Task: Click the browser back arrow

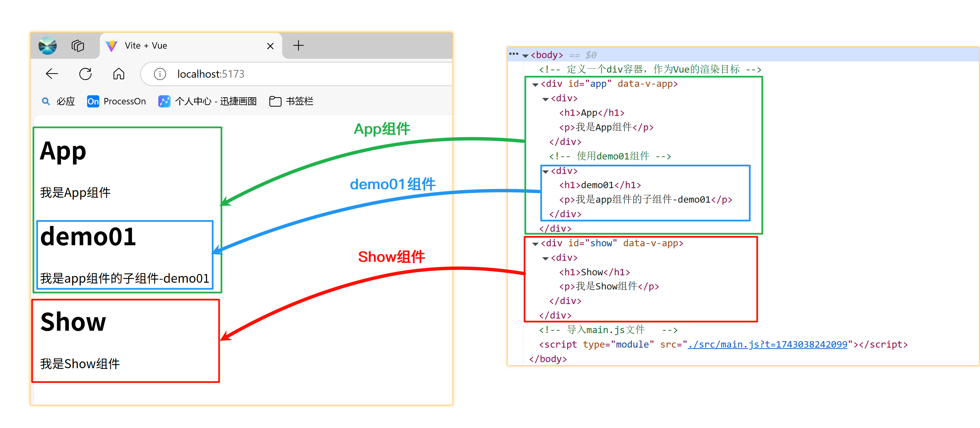Action: coord(52,74)
